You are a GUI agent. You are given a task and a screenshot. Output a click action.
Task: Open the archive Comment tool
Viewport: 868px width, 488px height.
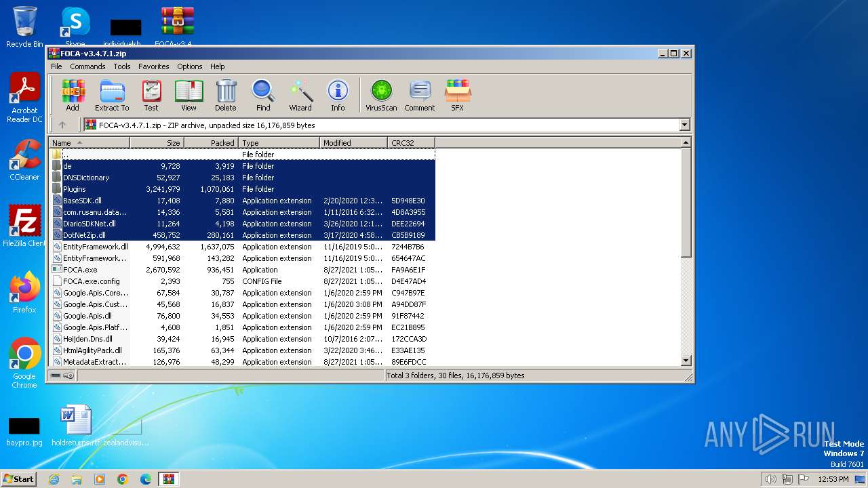(x=420, y=96)
